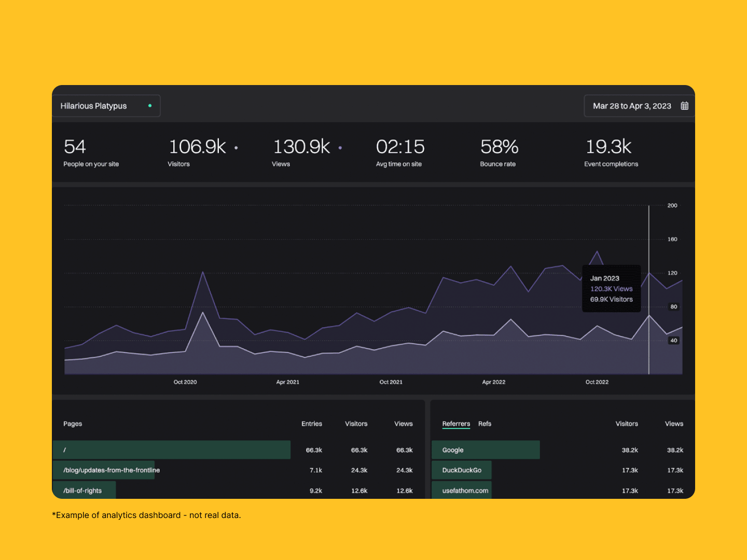The width and height of the screenshot is (747, 560).
Task: Click the Entries column header in Pages
Action: (312, 424)
